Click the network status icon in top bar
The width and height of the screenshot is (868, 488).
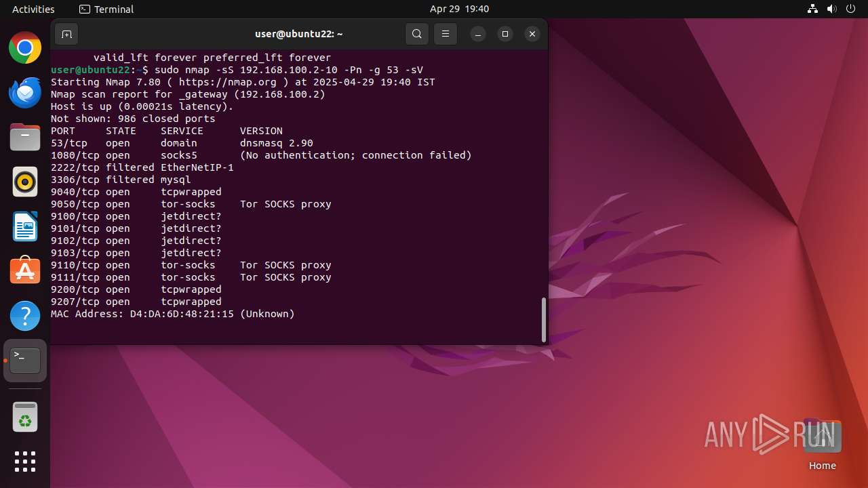point(813,9)
